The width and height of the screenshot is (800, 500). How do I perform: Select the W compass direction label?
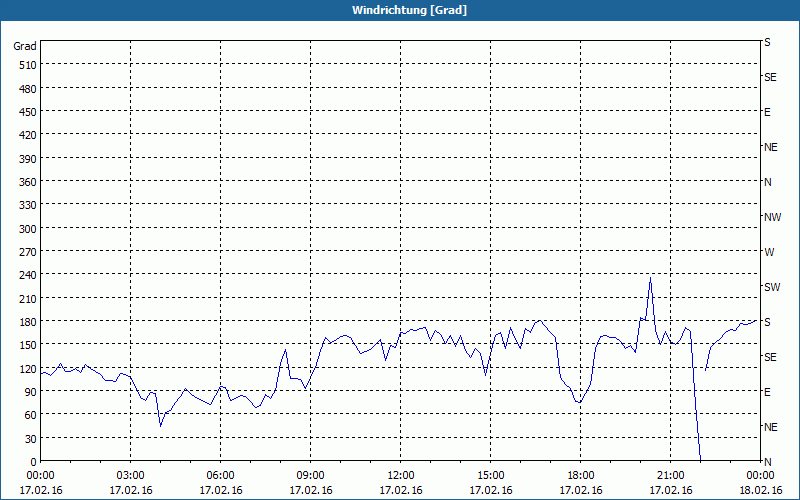click(768, 252)
